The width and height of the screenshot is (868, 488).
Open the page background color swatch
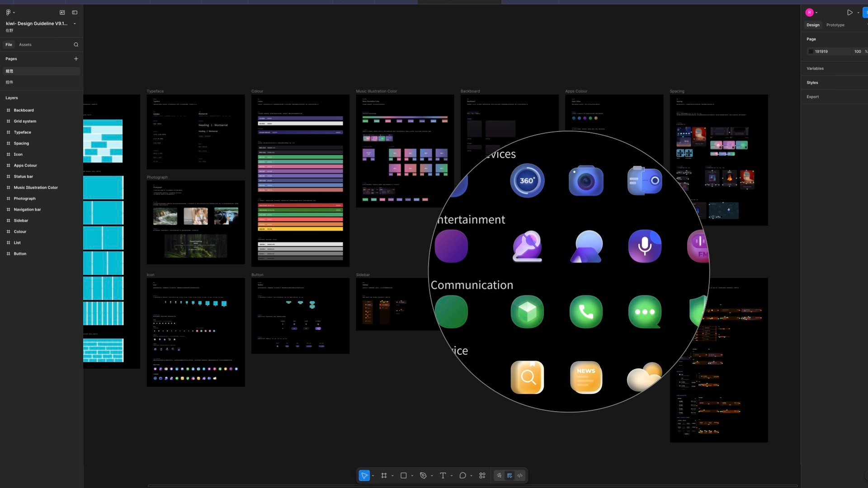[x=811, y=52]
